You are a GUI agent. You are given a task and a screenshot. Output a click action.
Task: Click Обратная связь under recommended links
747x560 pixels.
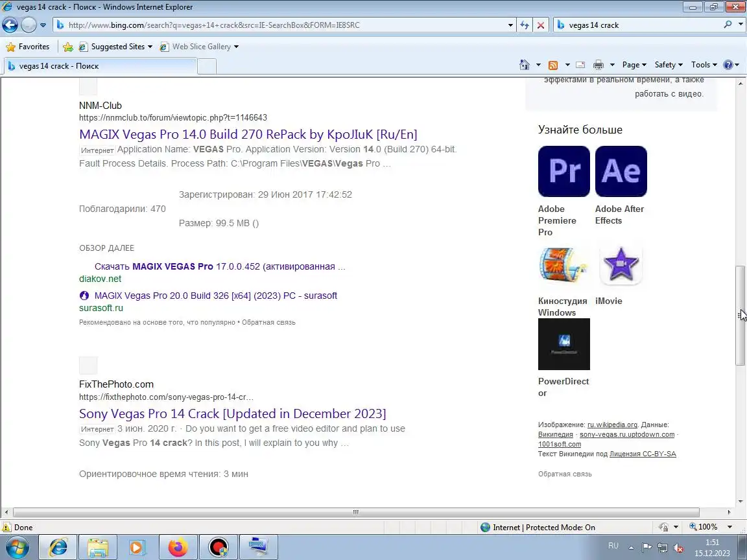point(268,322)
